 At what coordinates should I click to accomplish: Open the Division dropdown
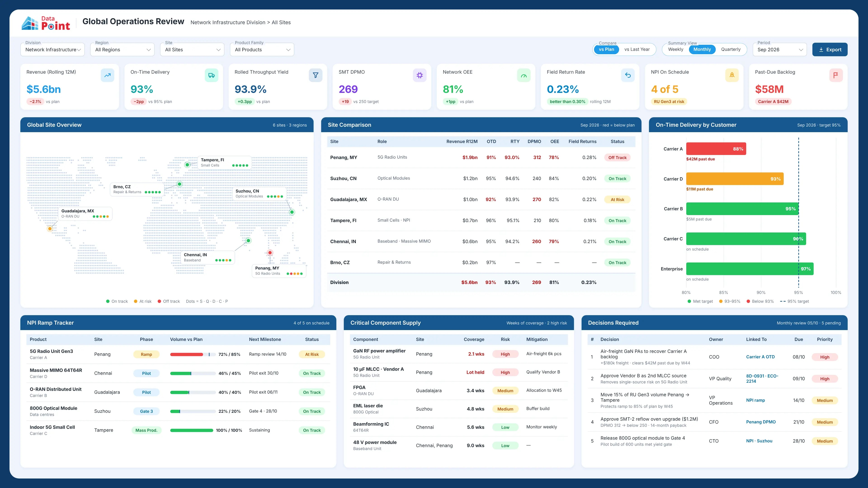(x=53, y=49)
